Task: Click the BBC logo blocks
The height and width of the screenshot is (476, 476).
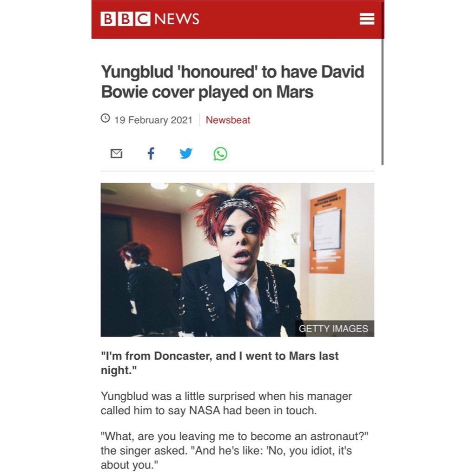Action: coord(126,19)
